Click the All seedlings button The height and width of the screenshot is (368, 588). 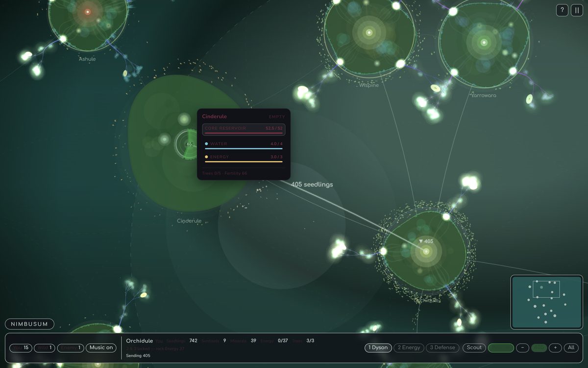point(571,348)
